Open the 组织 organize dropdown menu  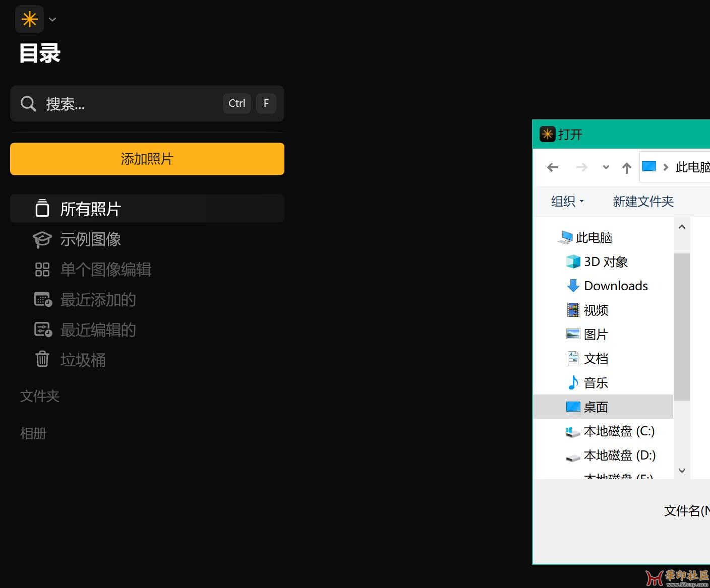(567, 202)
